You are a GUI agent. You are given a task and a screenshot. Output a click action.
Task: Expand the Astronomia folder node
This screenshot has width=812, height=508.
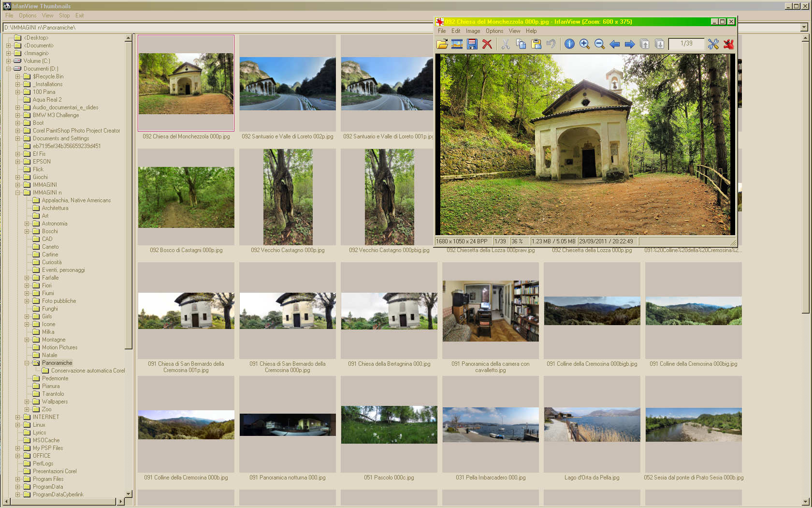pyautogui.click(x=27, y=224)
